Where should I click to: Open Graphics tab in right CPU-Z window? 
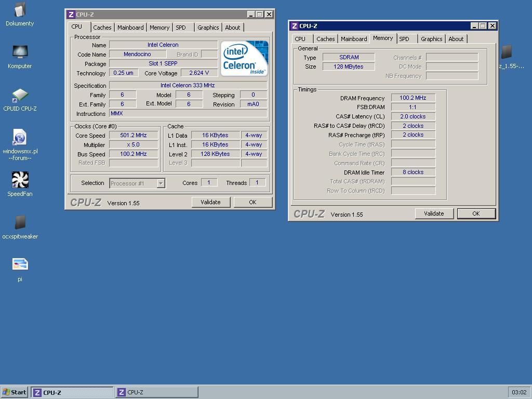(x=431, y=39)
